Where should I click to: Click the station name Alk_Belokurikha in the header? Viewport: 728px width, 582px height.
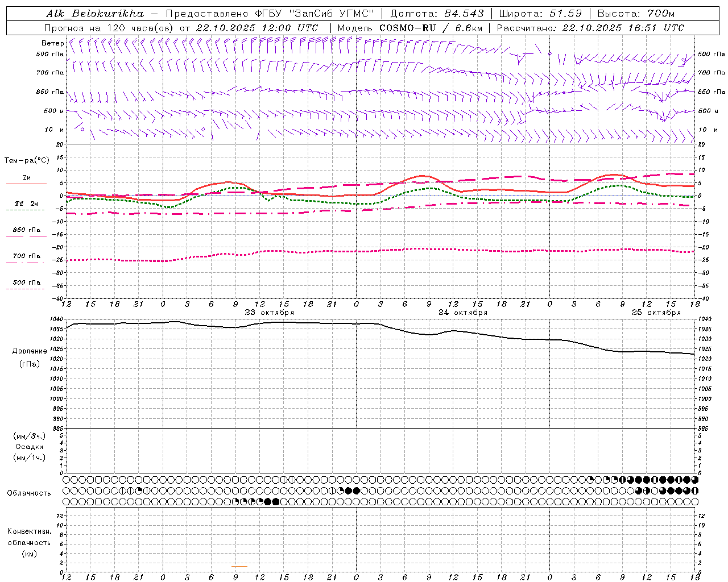[x=95, y=14]
